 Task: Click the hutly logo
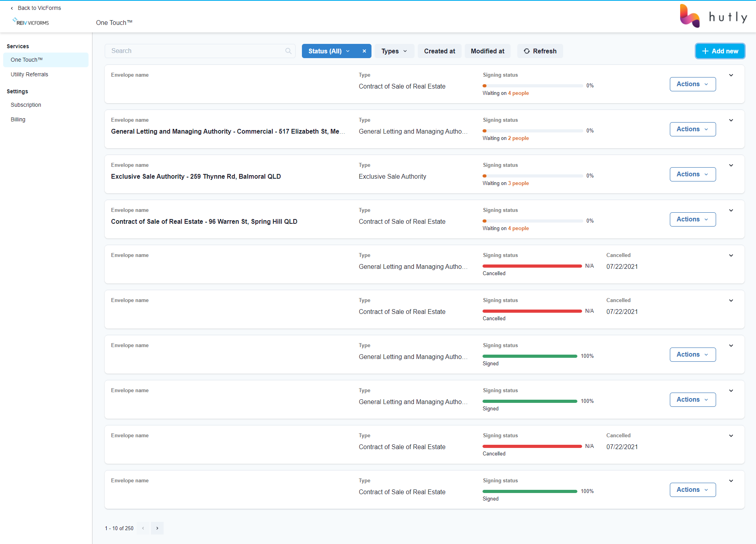pos(713,16)
